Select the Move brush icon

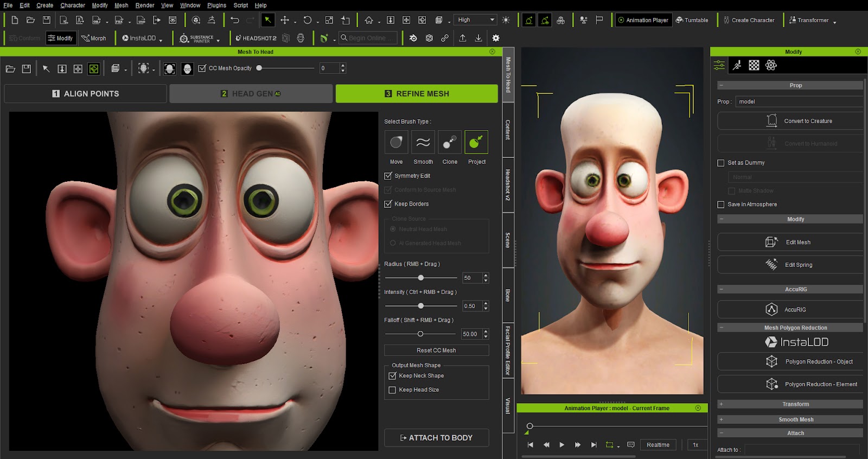click(396, 142)
